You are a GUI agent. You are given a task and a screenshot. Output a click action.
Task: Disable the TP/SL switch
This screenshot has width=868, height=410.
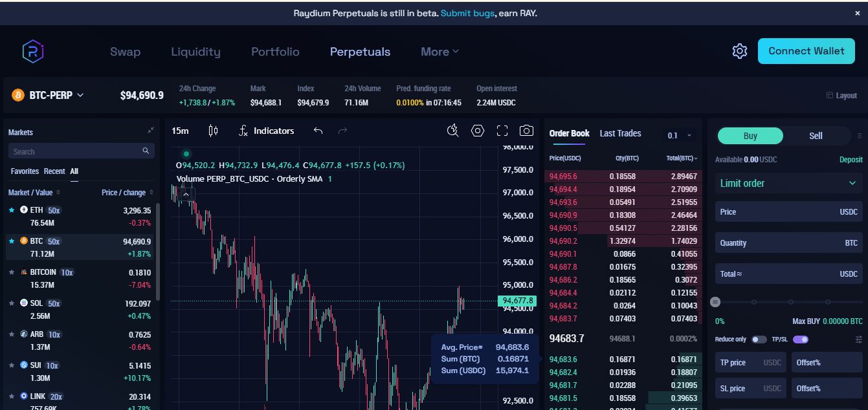tap(801, 340)
